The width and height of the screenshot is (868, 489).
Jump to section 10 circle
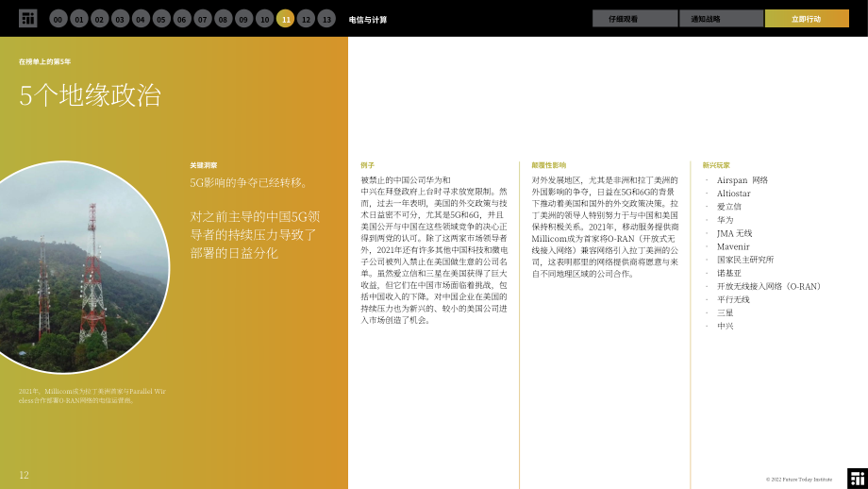264,19
